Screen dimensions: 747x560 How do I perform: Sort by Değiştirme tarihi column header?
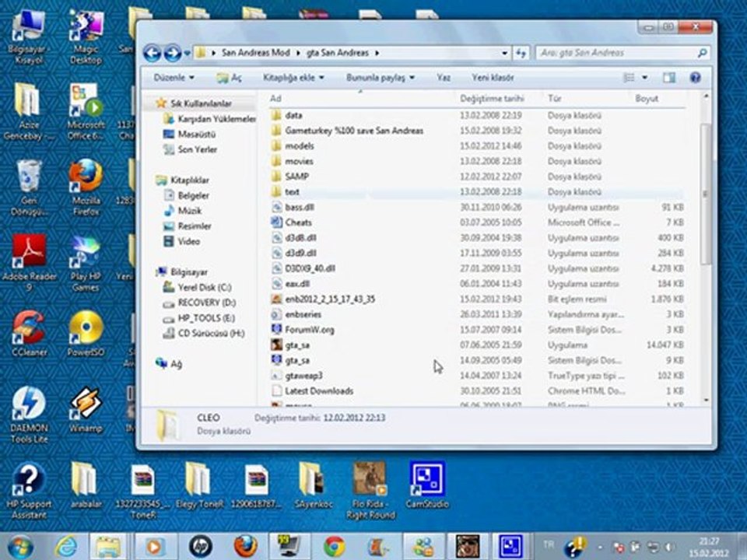tap(492, 99)
